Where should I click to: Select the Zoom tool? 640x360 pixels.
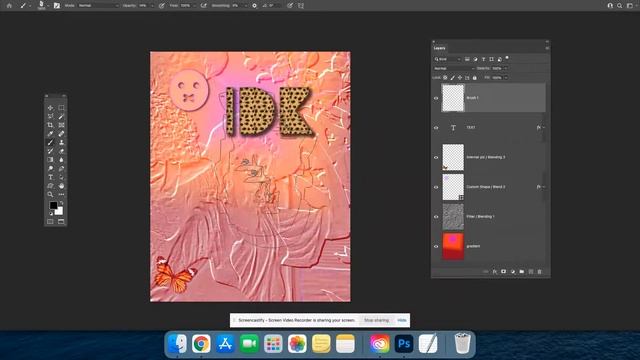click(x=50, y=194)
